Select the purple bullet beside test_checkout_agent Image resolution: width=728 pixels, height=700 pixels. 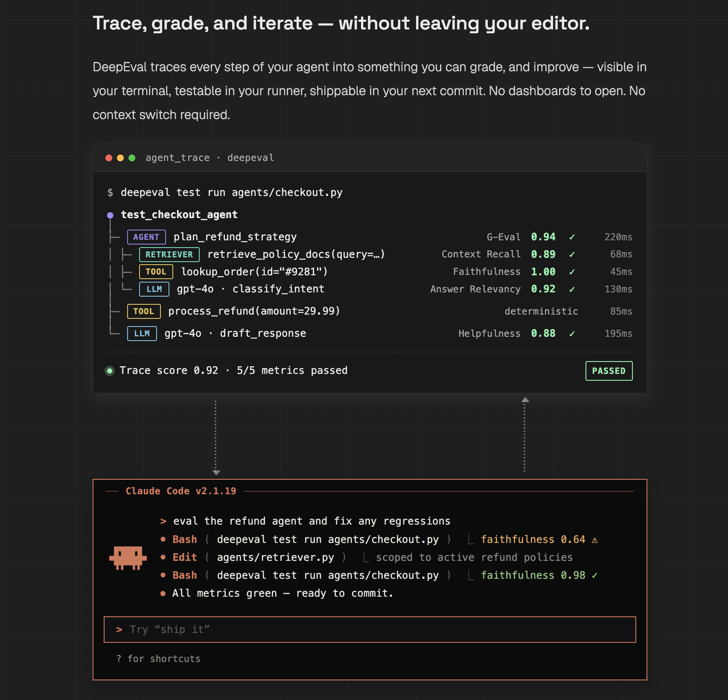click(110, 215)
